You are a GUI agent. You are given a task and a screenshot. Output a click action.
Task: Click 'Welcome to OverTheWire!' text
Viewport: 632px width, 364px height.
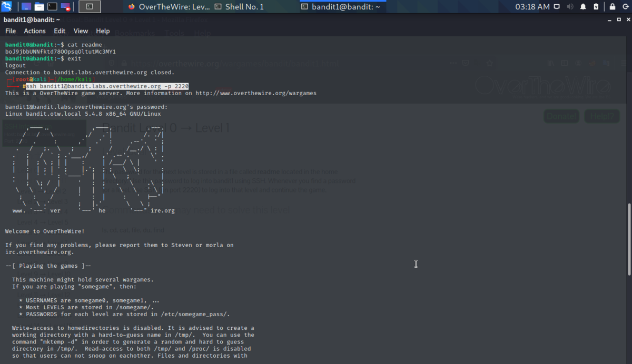click(x=45, y=231)
